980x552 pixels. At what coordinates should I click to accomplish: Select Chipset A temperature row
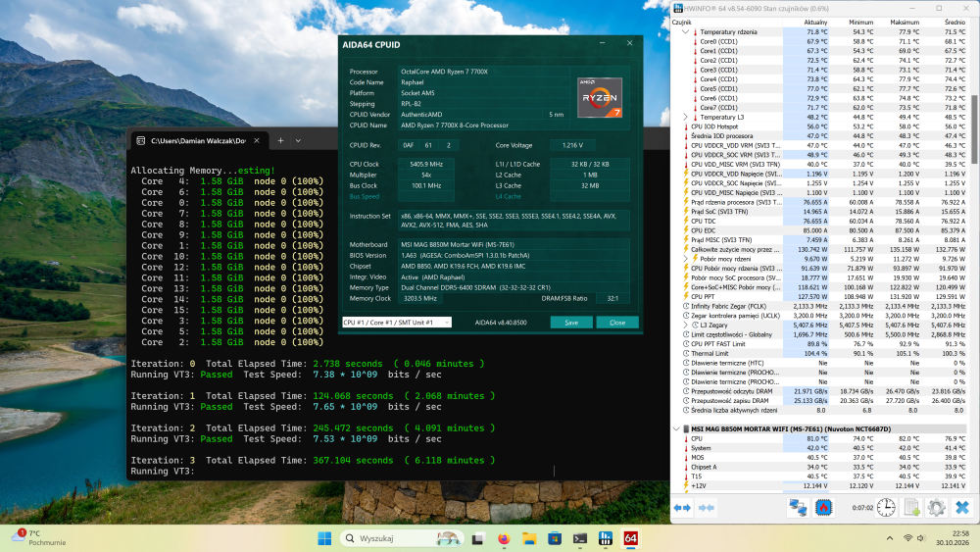pyautogui.click(x=820, y=467)
